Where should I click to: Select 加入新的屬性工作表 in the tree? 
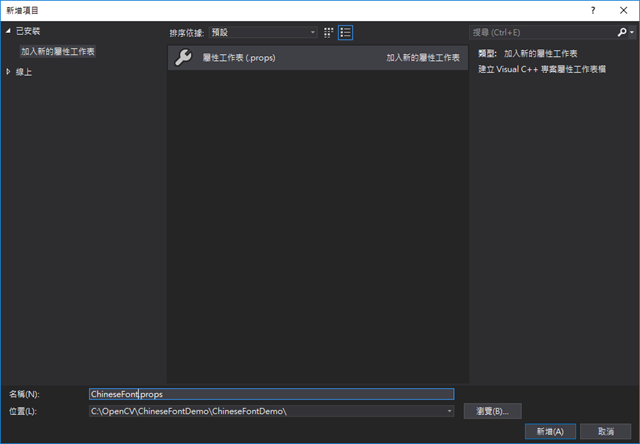point(58,51)
